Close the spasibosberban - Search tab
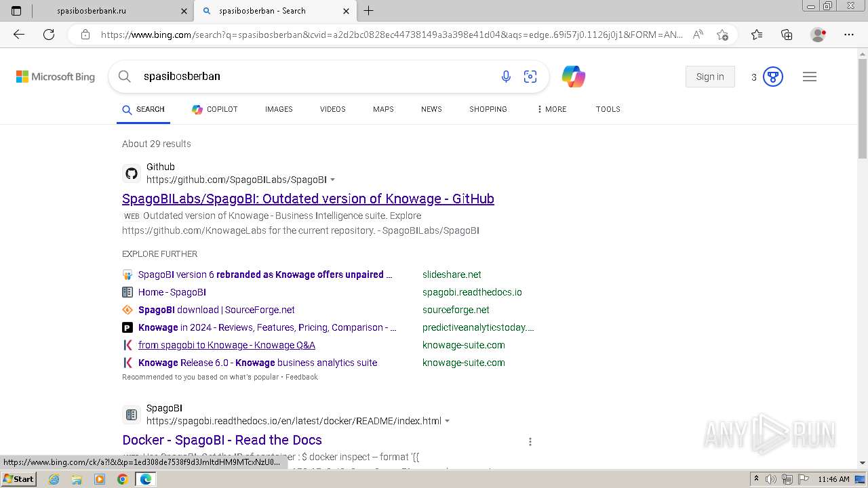This screenshot has height=488, width=868. 346,11
